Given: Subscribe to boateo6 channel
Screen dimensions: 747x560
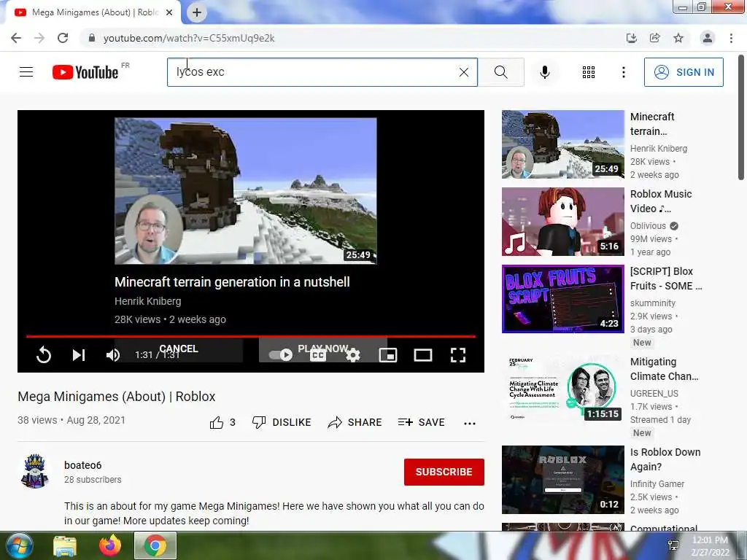Looking at the screenshot, I should 444,472.
